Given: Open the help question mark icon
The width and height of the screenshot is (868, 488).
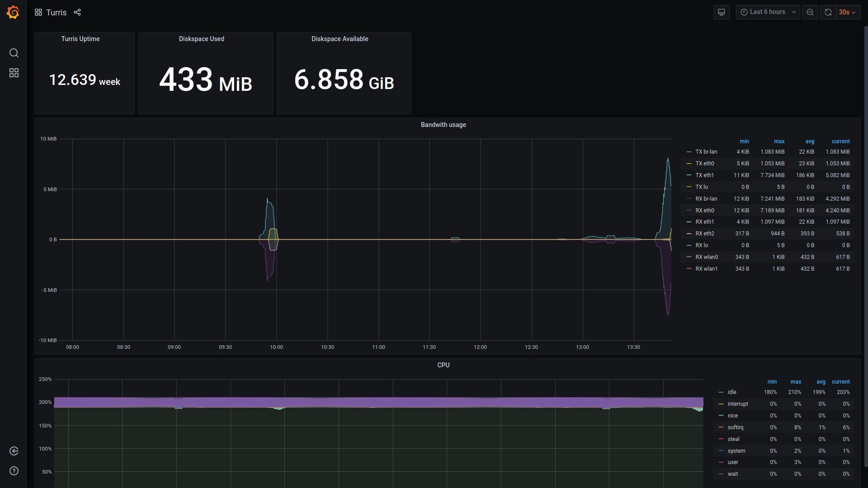Looking at the screenshot, I should point(14,471).
